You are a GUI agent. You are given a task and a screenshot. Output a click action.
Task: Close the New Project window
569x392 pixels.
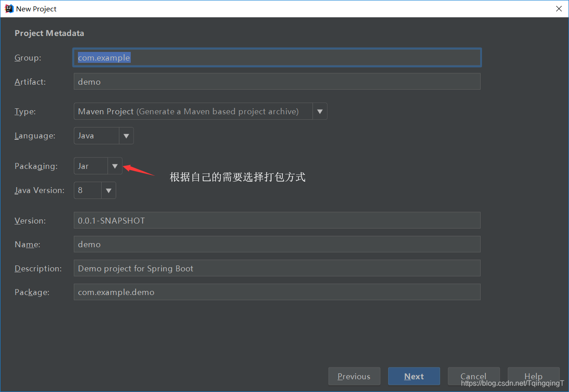pos(559,9)
